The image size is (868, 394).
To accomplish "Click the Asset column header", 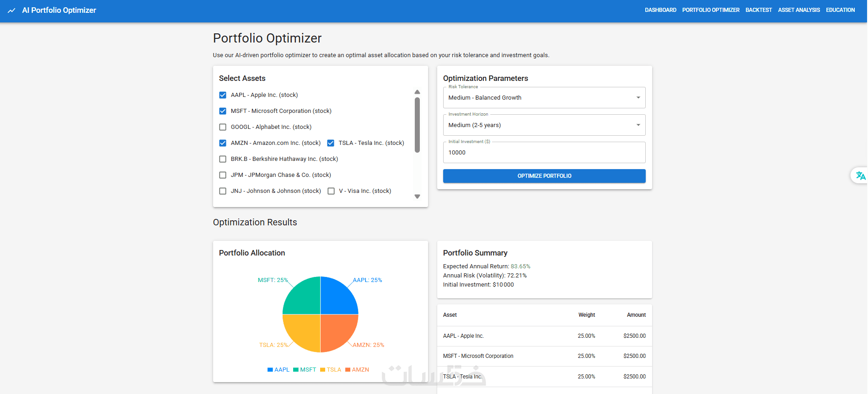I will pyautogui.click(x=450, y=315).
